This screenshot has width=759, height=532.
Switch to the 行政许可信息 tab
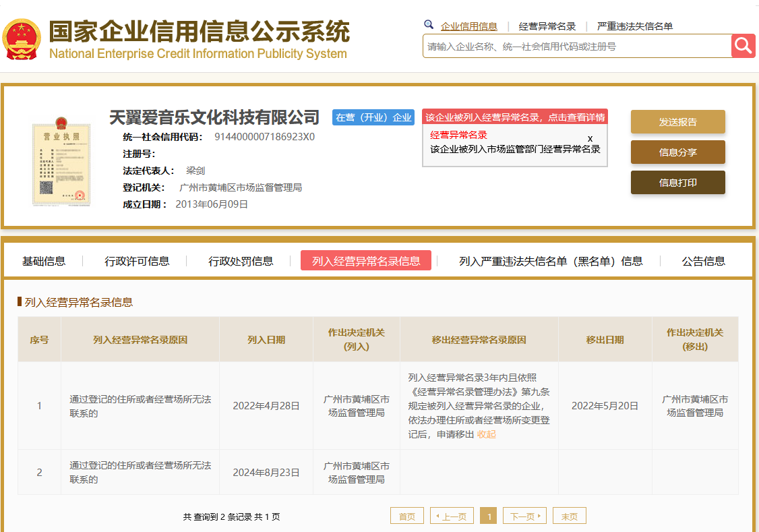coord(137,262)
